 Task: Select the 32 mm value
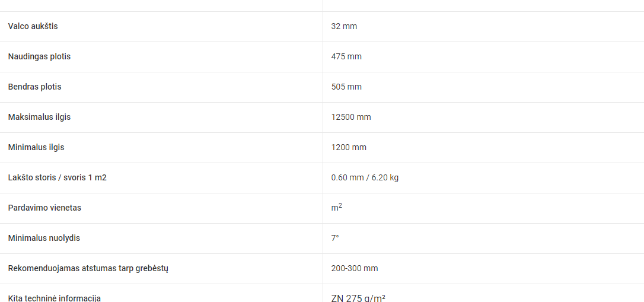tap(344, 26)
